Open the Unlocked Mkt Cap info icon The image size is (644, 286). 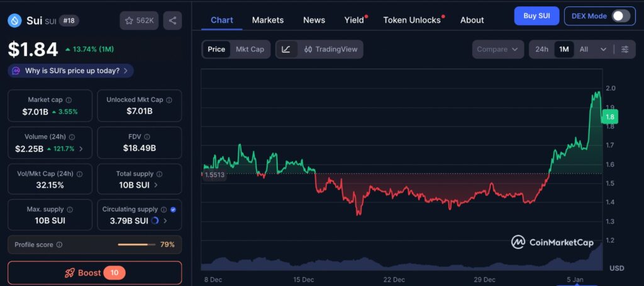click(169, 100)
